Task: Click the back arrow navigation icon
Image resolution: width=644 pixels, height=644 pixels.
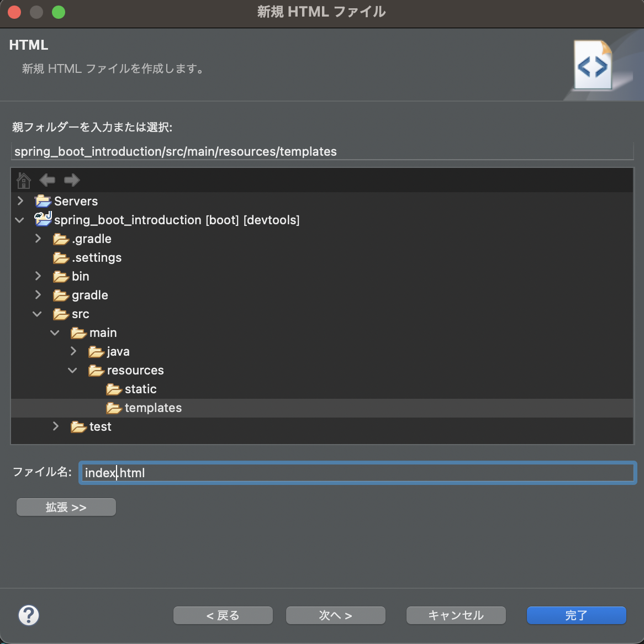Action: (x=47, y=180)
